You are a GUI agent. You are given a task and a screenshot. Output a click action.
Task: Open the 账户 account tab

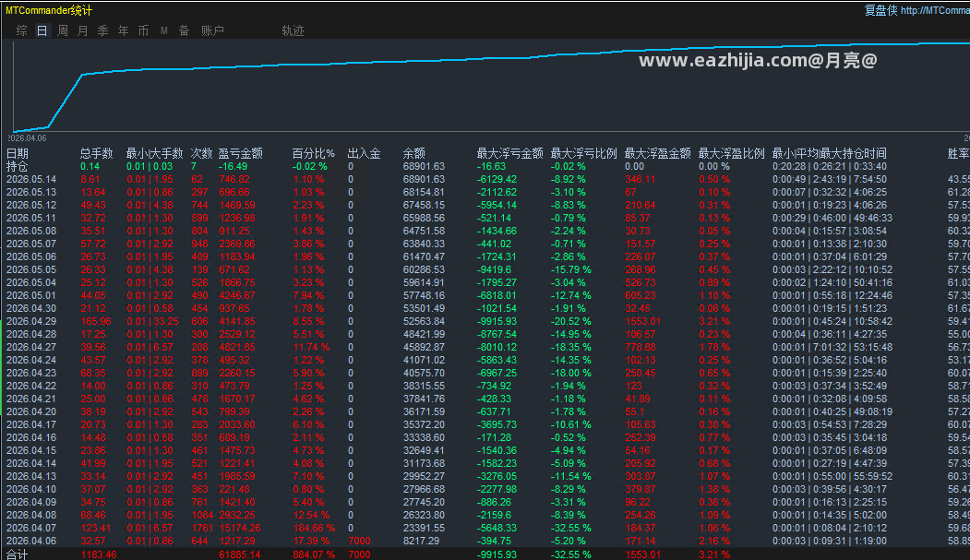(x=212, y=30)
